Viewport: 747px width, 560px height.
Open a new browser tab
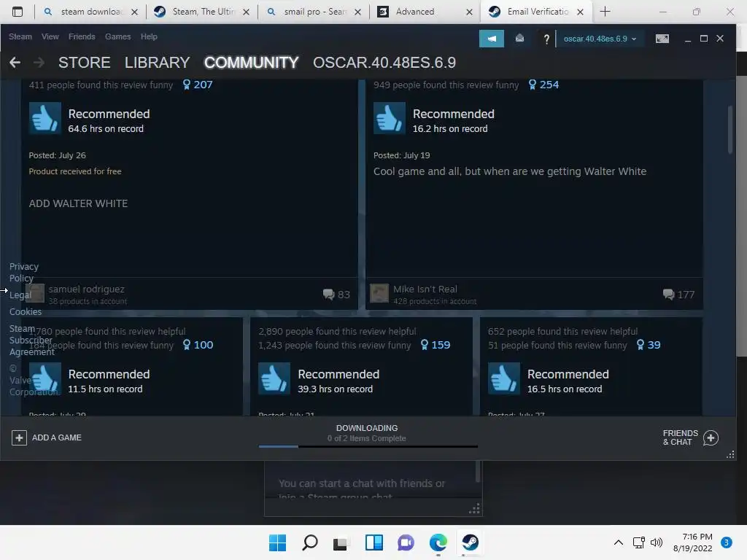pyautogui.click(x=605, y=12)
